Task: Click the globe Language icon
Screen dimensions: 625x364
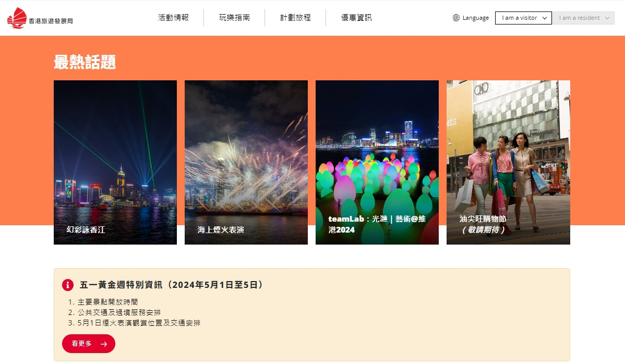Action: coord(456,18)
